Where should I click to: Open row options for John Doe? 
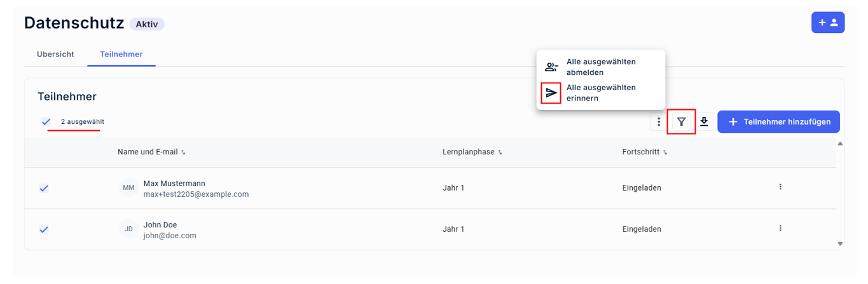(x=780, y=228)
